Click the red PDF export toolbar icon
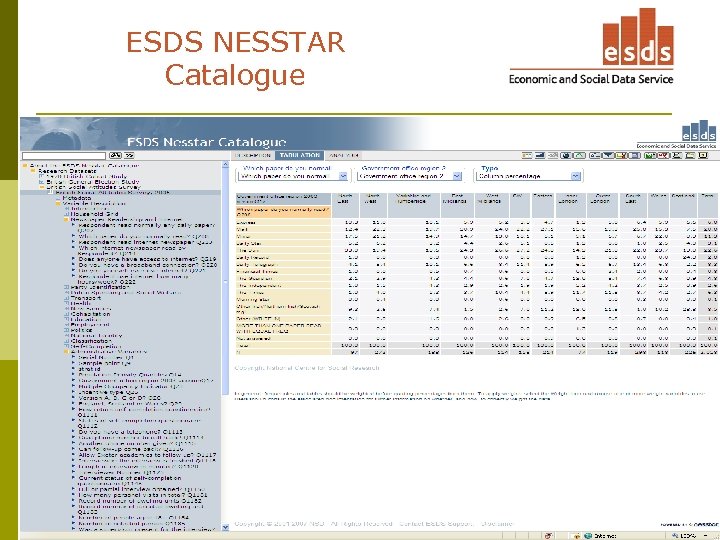The width and height of the screenshot is (720, 540). 663,156
